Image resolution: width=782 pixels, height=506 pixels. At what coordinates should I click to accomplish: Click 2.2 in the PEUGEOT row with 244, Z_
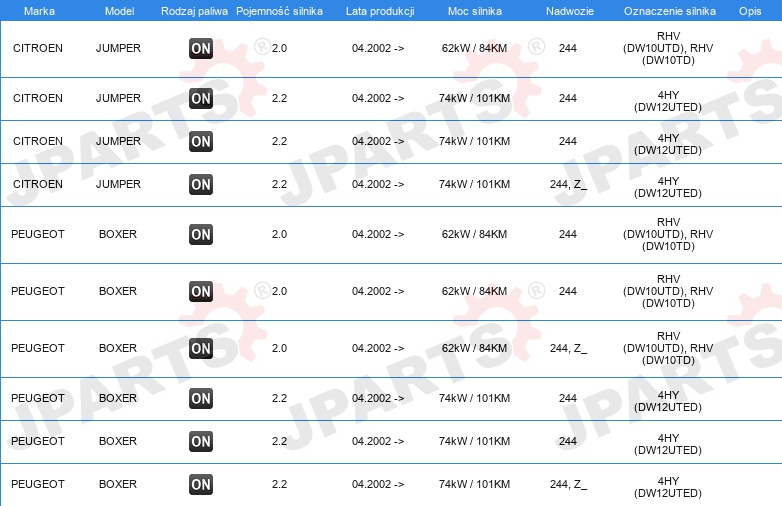pyautogui.click(x=279, y=485)
